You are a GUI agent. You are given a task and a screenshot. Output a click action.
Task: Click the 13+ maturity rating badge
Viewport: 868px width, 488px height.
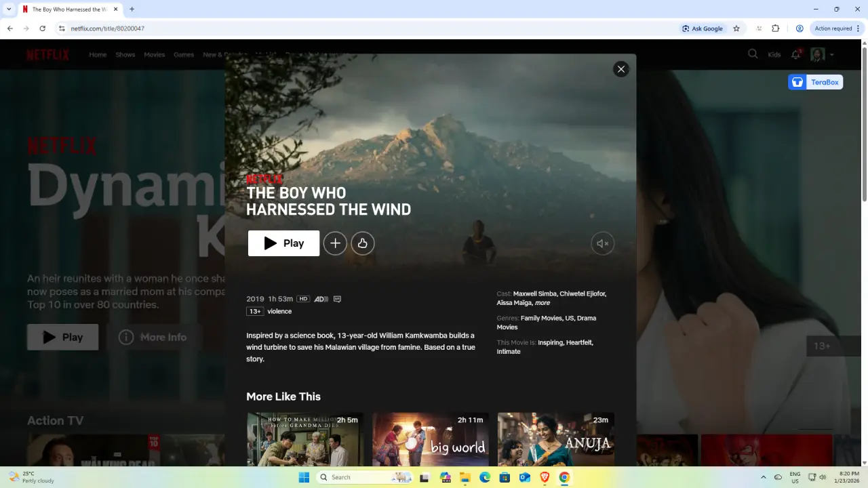point(255,312)
